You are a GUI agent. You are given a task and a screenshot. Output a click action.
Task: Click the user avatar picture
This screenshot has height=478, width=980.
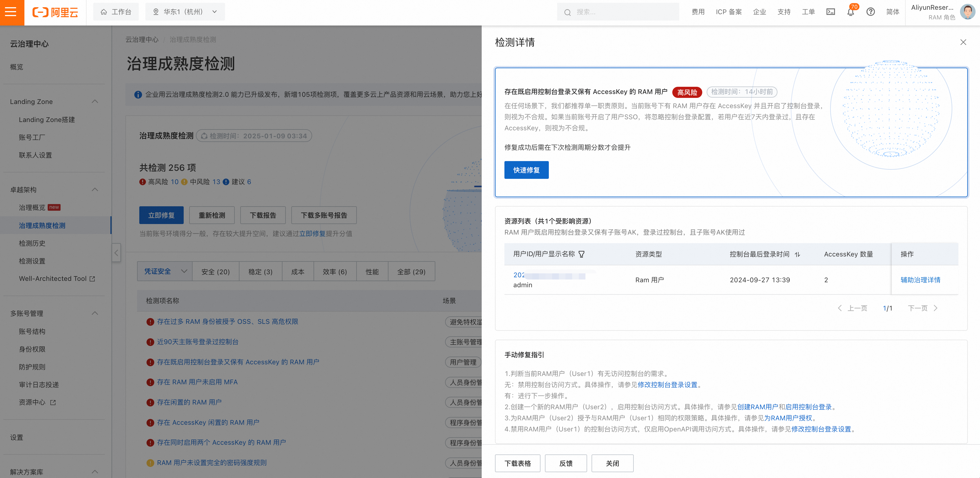(x=968, y=12)
